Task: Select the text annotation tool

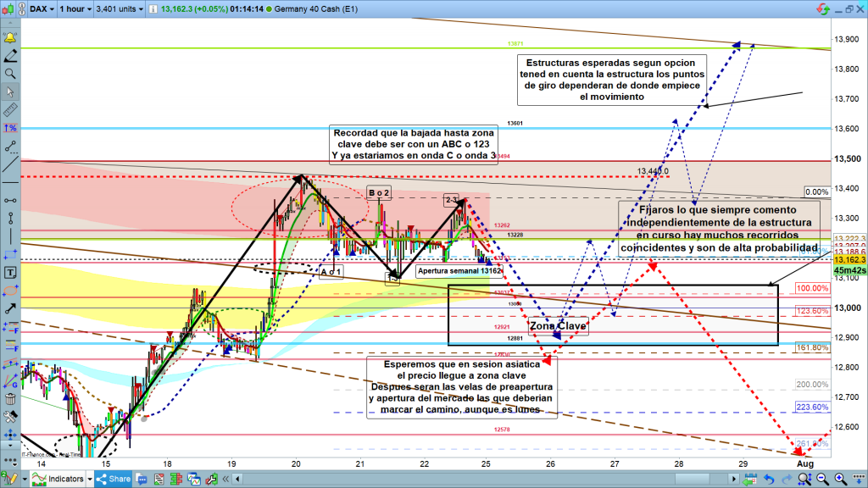Action: coord(11,273)
